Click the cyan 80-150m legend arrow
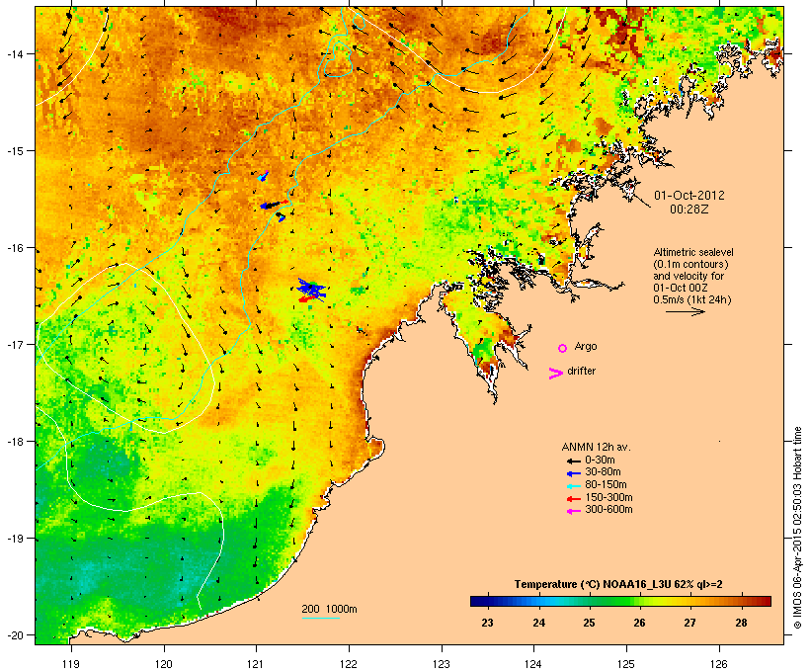The height and width of the screenshot is (672, 810). pyautogui.click(x=573, y=486)
